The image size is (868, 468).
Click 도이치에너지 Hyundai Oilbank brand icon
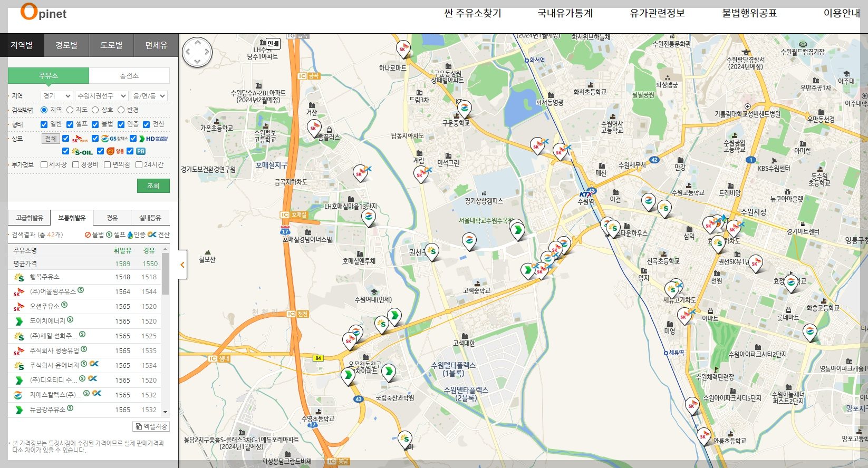point(19,321)
